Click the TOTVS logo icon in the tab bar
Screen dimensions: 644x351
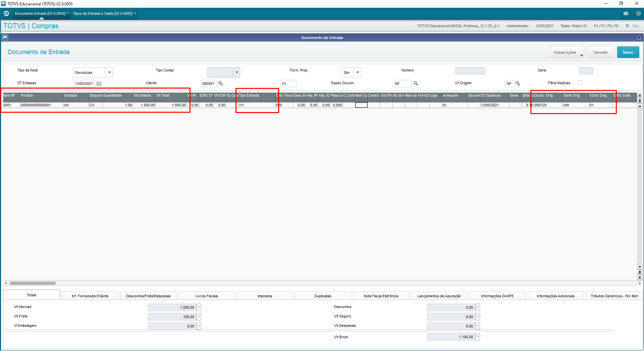[6, 13]
